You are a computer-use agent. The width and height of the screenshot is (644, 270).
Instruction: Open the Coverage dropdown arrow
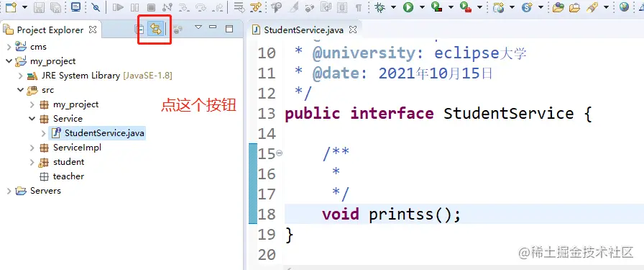click(x=451, y=7)
